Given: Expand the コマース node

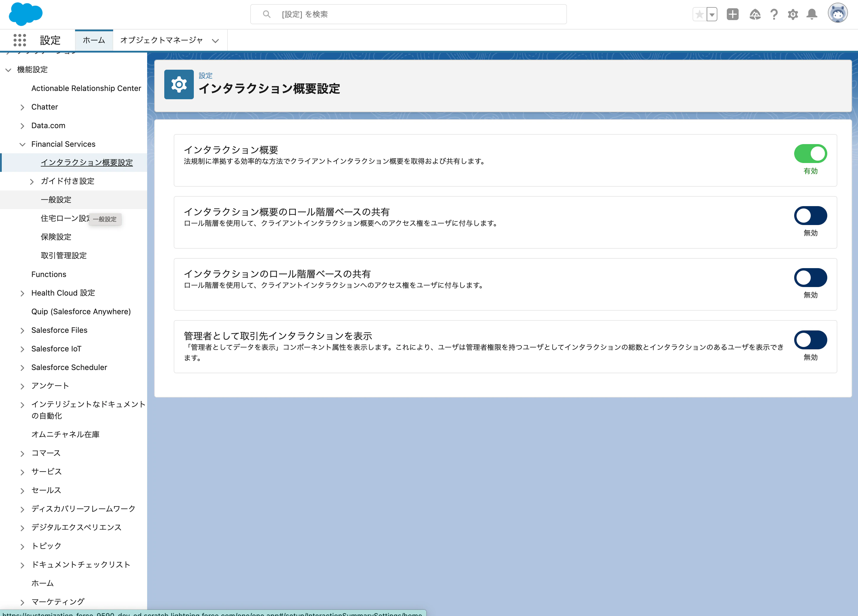Looking at the screenshot, I should pyautogui.click(x=22, y=453).
